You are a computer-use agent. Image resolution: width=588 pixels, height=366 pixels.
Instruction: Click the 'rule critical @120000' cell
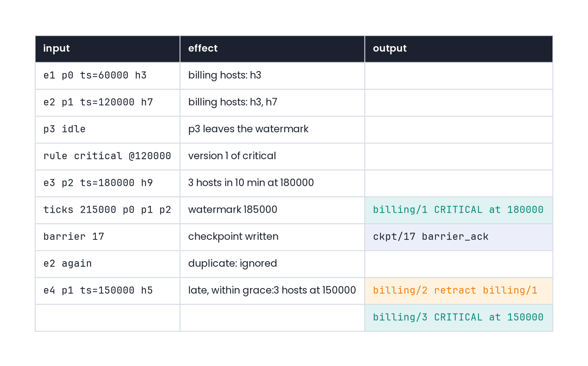pyautogui.click(x=107, y=157)
